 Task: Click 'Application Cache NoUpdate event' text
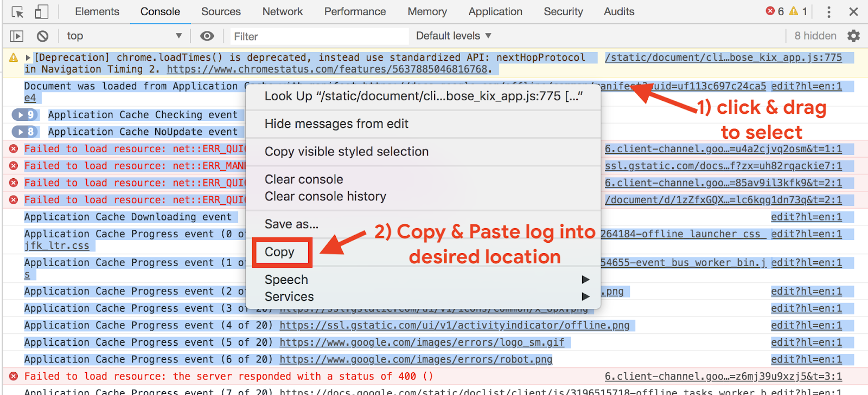pyautogui.click(x=143, y=132)
